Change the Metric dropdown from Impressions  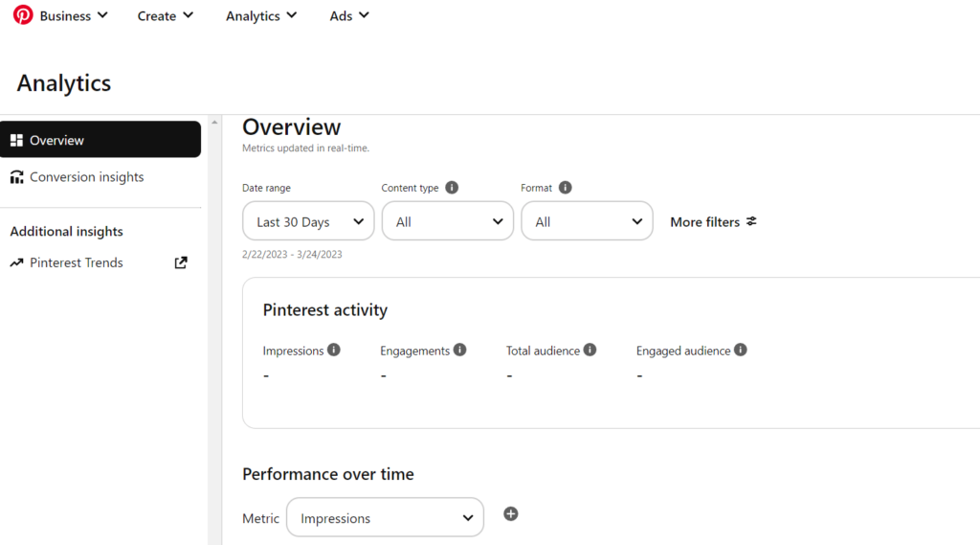pyautogui.click(x=385, y=518)
